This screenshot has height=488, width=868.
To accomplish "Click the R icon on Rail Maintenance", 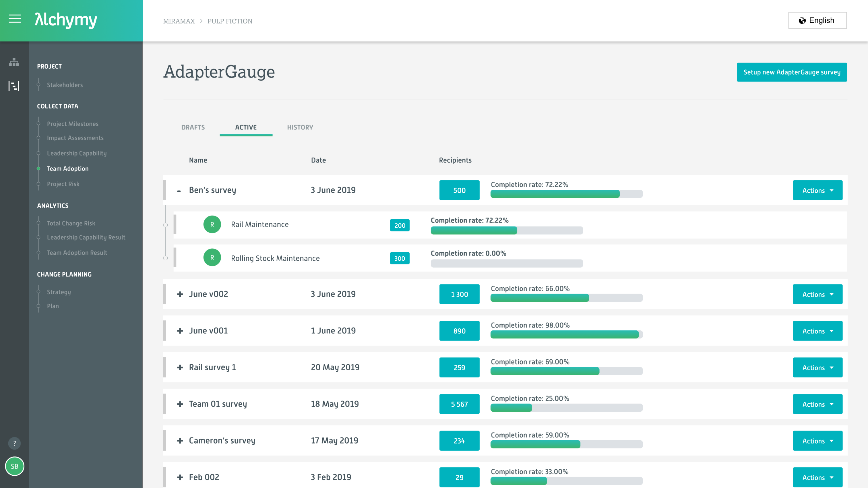I will tap(212, 224).
